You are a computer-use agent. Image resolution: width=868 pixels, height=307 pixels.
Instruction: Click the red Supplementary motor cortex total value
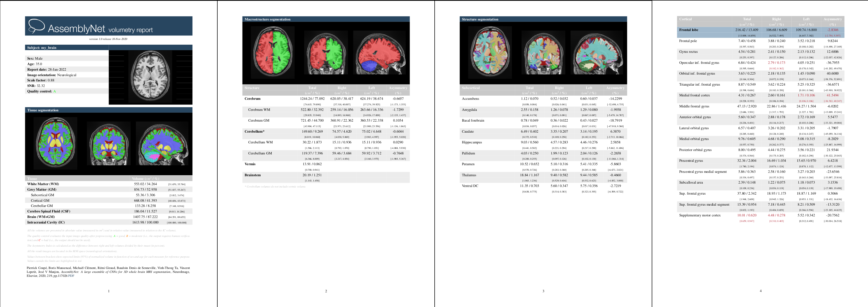pyautogui.click(x=746, y=215)
